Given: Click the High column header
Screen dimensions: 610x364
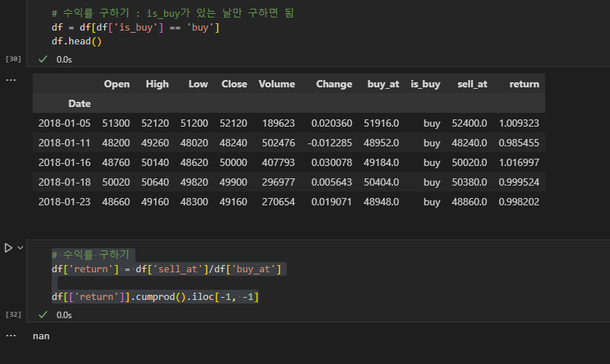Looking at the screenshot, I should (157, 84).
